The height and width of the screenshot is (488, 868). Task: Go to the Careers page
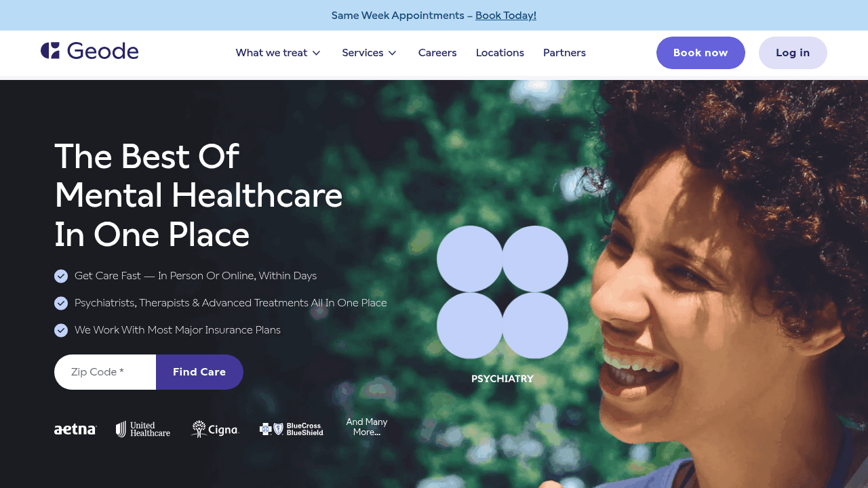437,53
